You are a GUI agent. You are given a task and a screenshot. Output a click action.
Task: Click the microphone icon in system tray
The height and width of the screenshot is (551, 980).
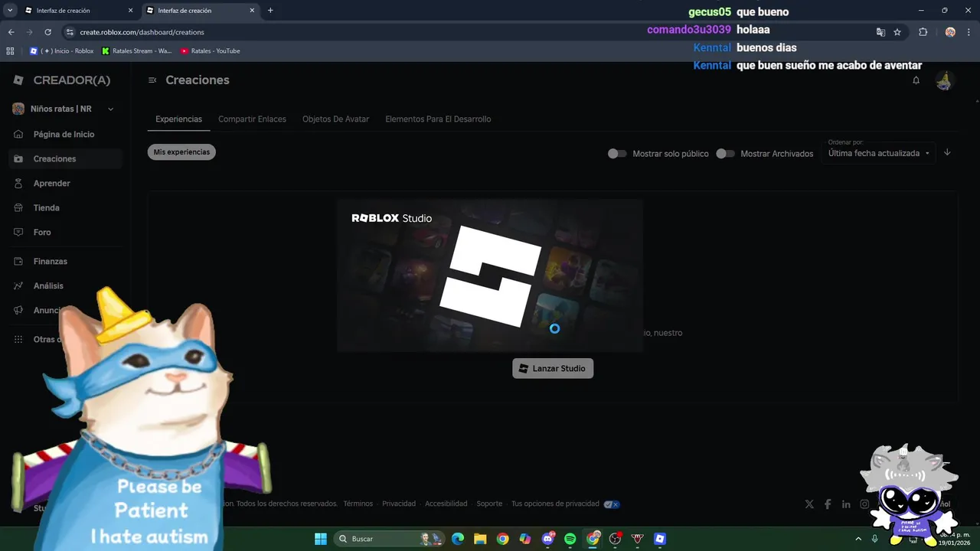coord(874,539)
